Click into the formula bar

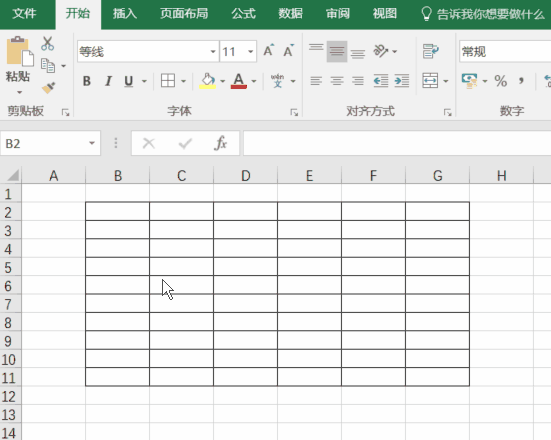point(397,143)
